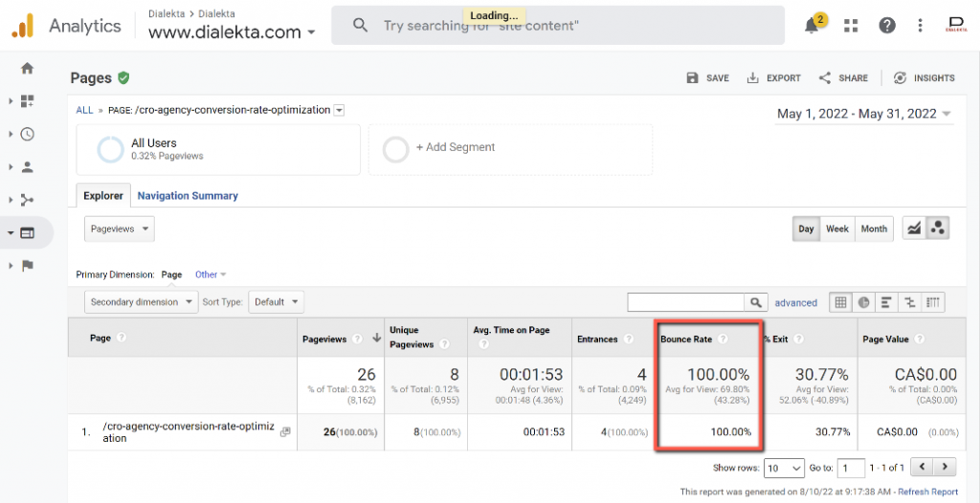
Task: Open the page breadcrumb dropdown arrow
Action: (x=339, y=111)
